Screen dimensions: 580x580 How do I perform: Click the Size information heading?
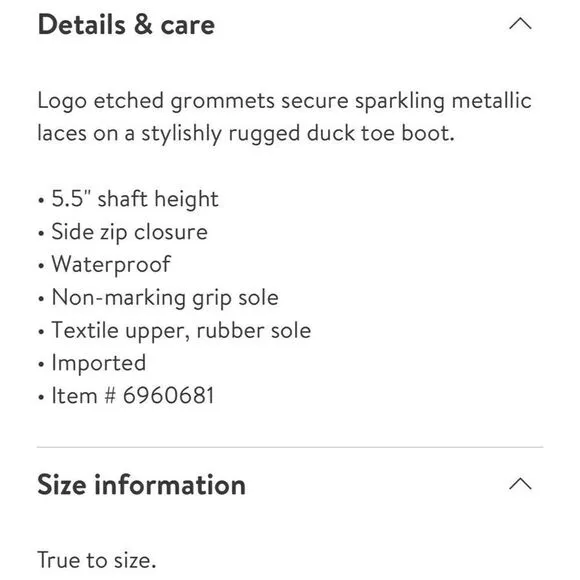point(141,485)
